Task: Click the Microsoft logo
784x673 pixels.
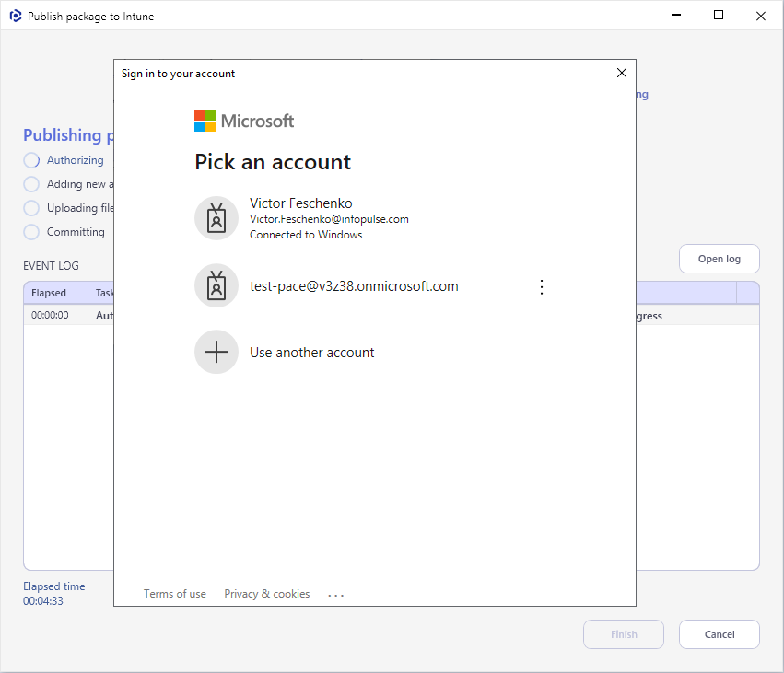Action: point(244,121)
